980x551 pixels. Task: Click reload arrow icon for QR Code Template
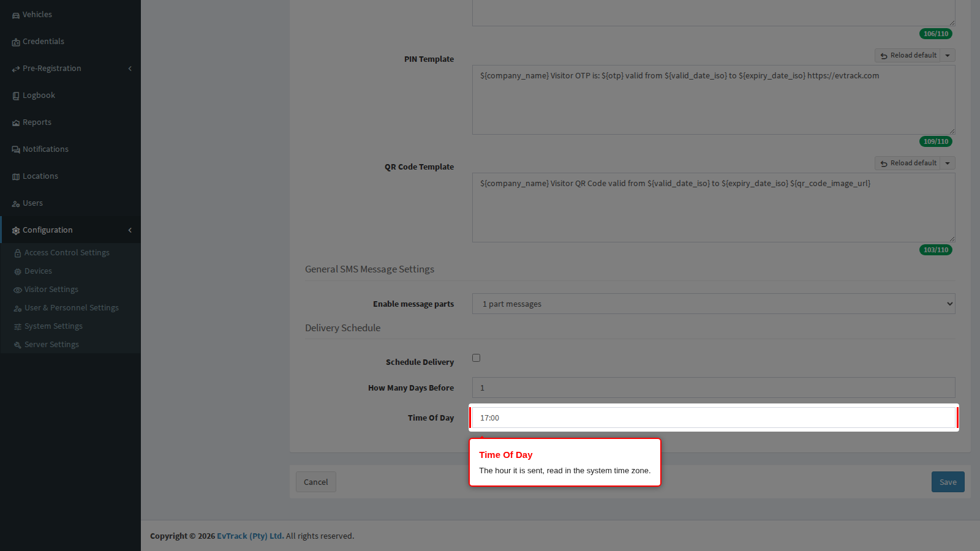884,163
